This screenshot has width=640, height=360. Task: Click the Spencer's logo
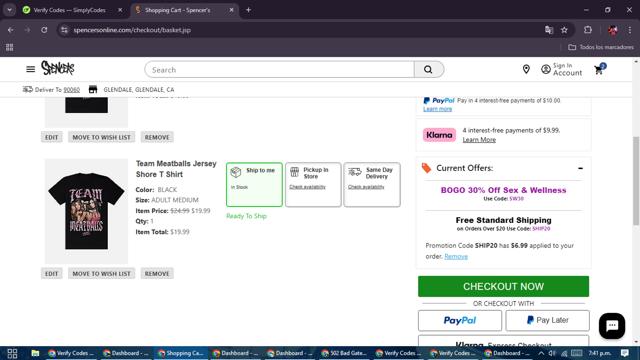pos(58,68)
